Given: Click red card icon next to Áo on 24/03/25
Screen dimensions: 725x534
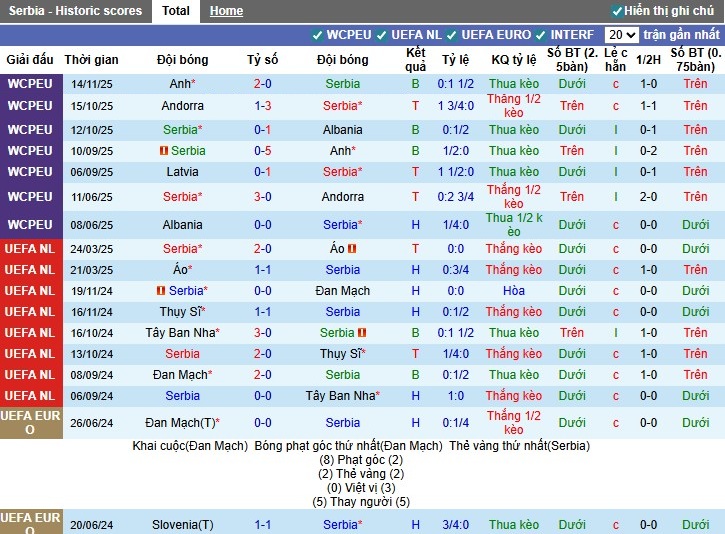Looking at the screenshot, I should (352, 249).
